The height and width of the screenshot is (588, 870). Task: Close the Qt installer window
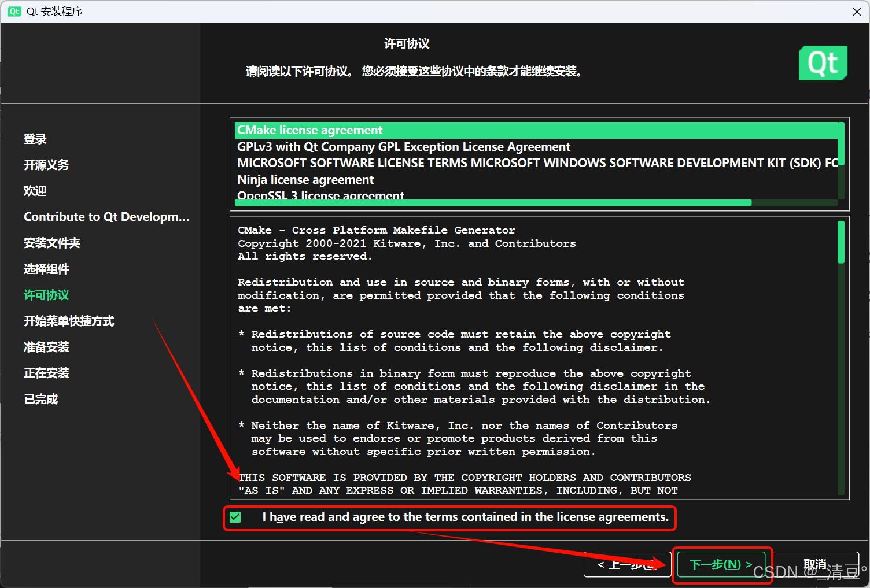[857, 12]
